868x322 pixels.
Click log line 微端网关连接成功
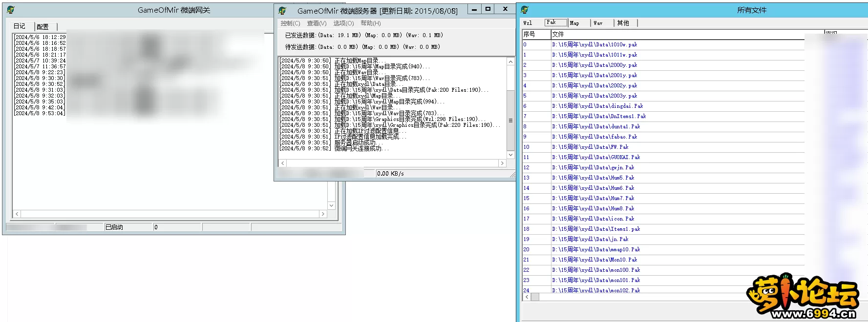click(x=335, y=149)
